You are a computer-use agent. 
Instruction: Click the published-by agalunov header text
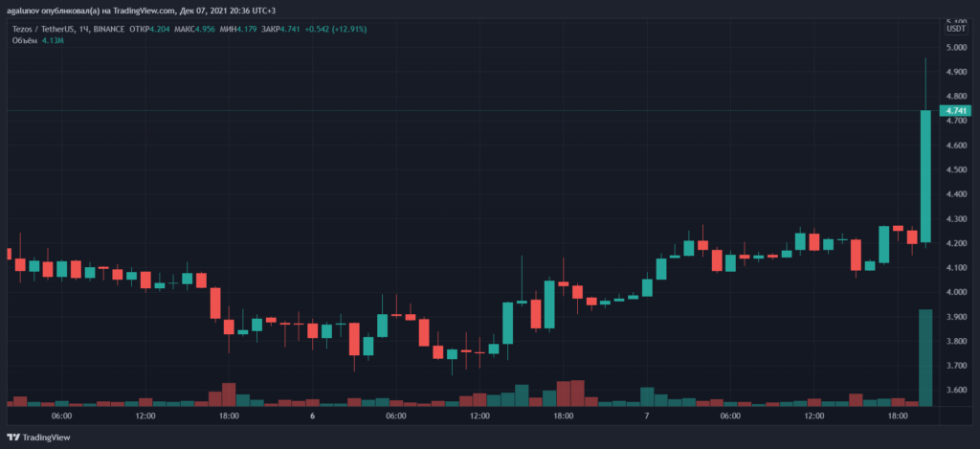pos(144,11)
